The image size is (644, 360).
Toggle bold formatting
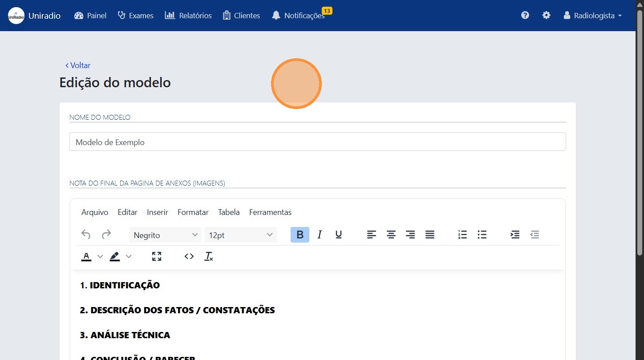pos(300,235)
